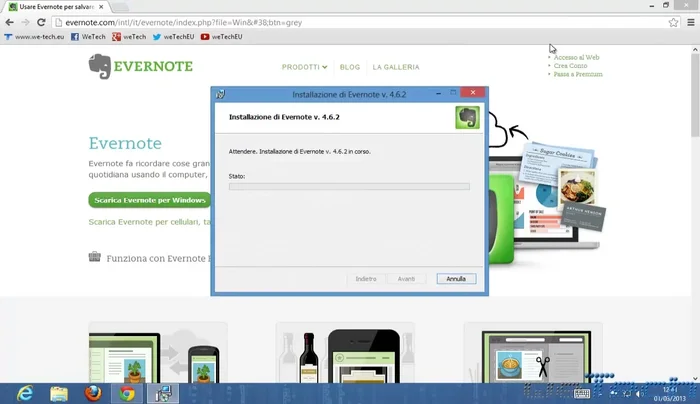Viewport: 700px width, 404px height.
Task: Click Scarica Evernote per Windows button
Action: (x=150, y=200)
